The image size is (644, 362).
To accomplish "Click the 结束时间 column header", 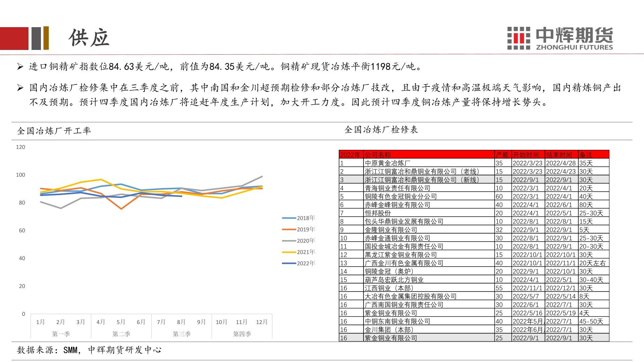I will [x=559, y=155].
